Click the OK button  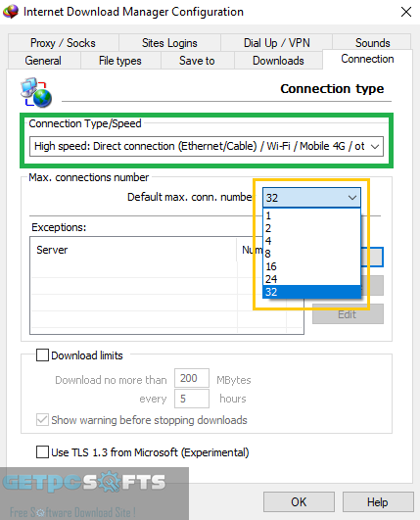click(x=299, y=501)
